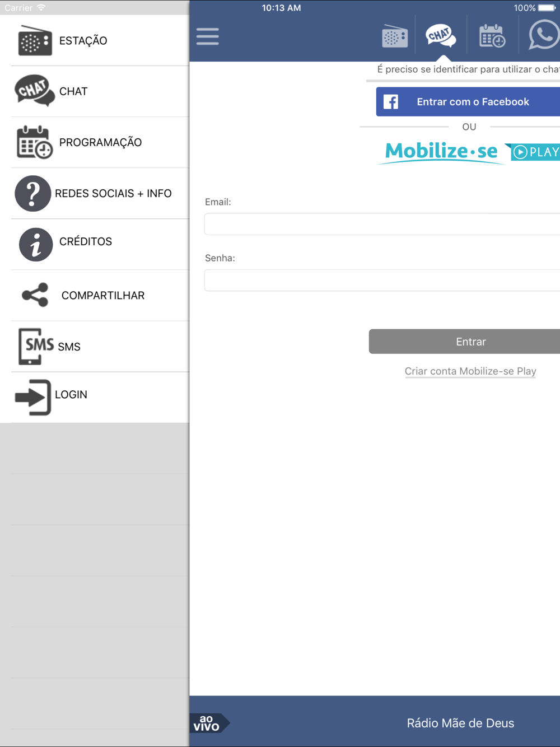Click the radio icon beside ESTAÇÃO
Image resolution: width=560 pixels, height=747 pixels.
point(35,40)
